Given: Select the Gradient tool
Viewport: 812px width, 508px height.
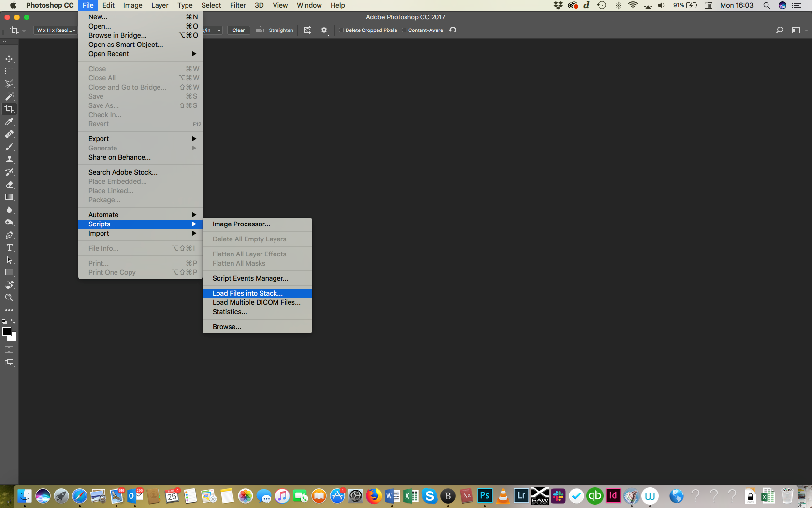Looking at the screenshot, I should (9, 197).
